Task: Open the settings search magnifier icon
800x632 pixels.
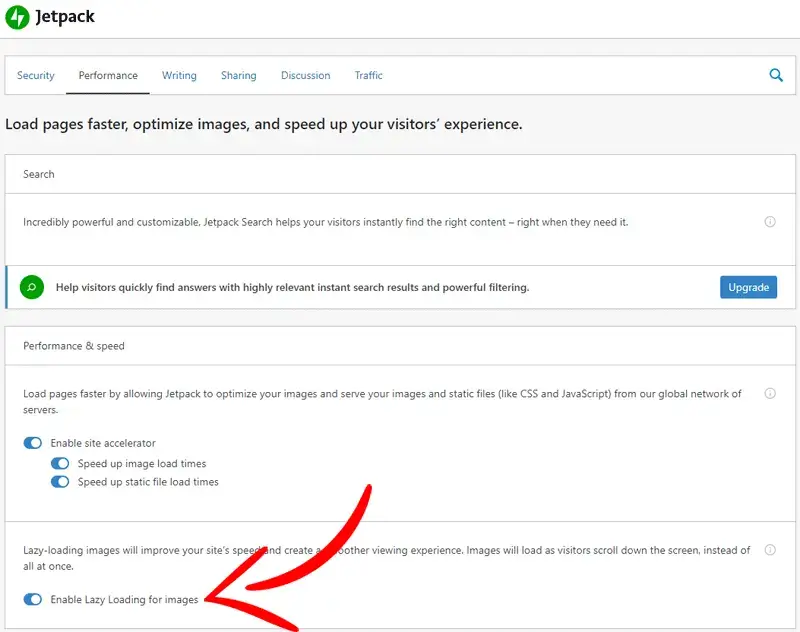Action: (776, 75)
